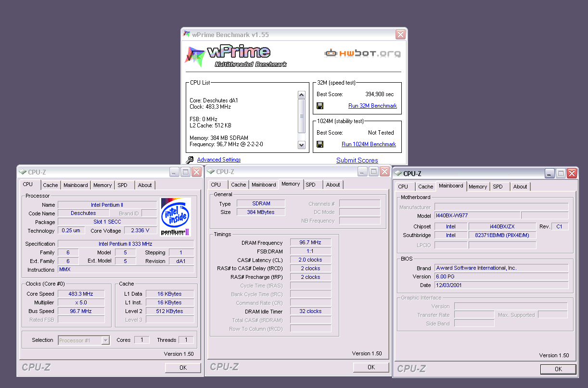
Task: Click the save icon beside Run 32M Benchmark
Action: [320, 106]
